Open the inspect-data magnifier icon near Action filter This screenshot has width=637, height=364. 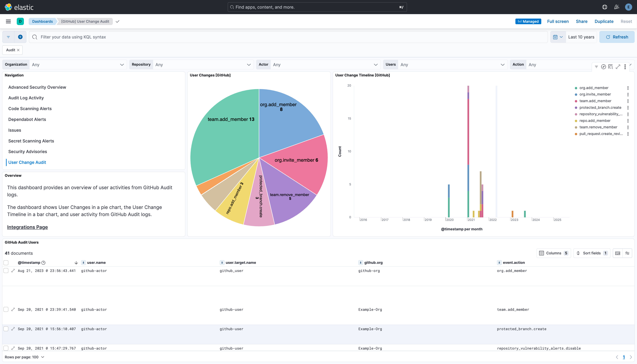[611, 67]
